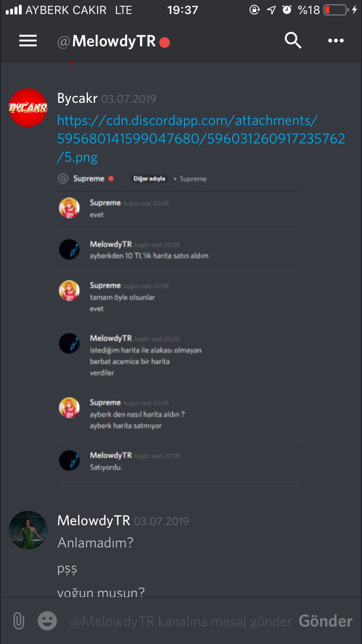Screen dimensions: 362x644
Task: Tap MelowdyTR's profile avatar picture
Action: (x=28, y=530)
